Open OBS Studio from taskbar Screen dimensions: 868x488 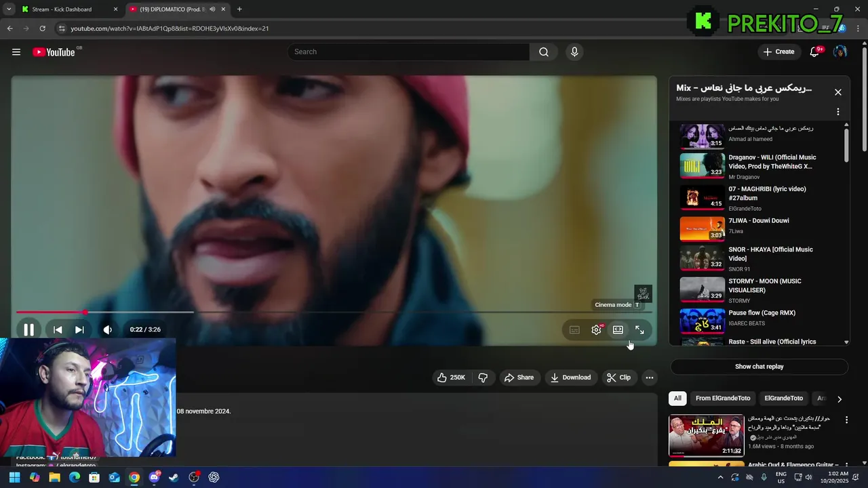click(x=194, y=477)
